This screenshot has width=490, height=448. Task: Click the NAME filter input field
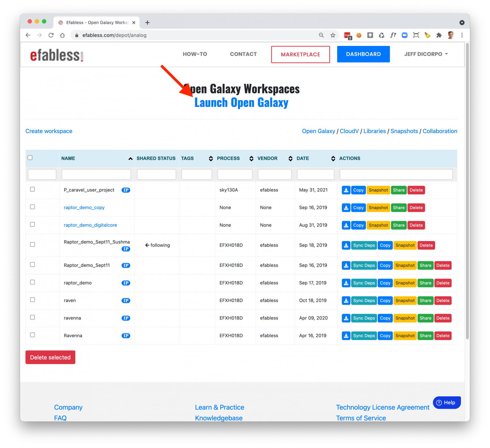click(x=96, y=175)
